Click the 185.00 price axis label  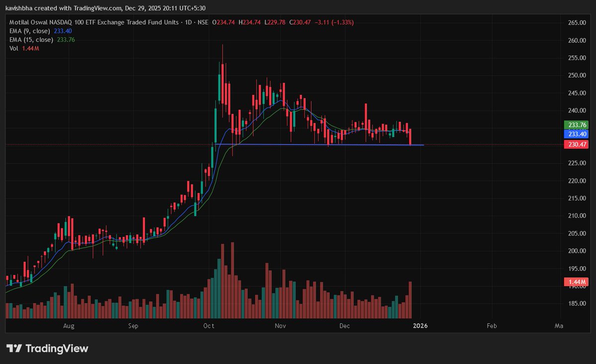pyautogui.click(x=577, y=303)
